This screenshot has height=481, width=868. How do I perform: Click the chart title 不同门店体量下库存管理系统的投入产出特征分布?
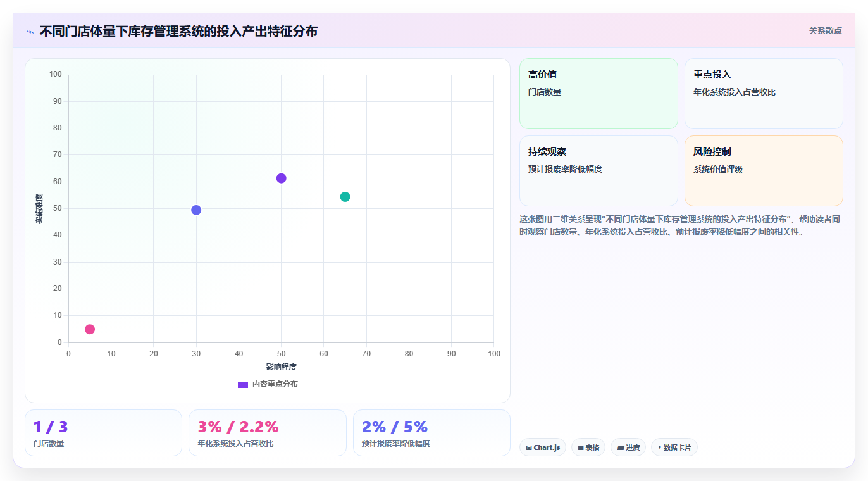point(178,31)
